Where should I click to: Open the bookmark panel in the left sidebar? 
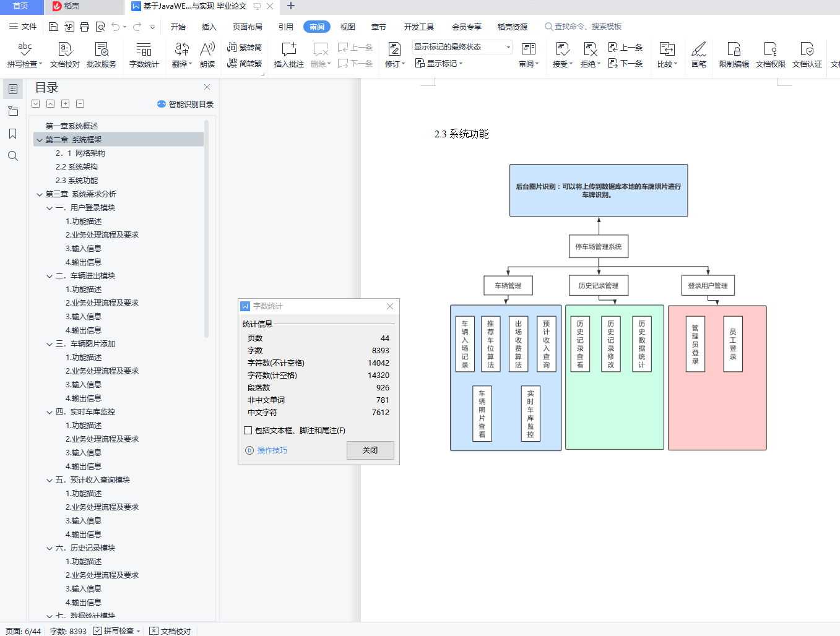pos(12,134)
